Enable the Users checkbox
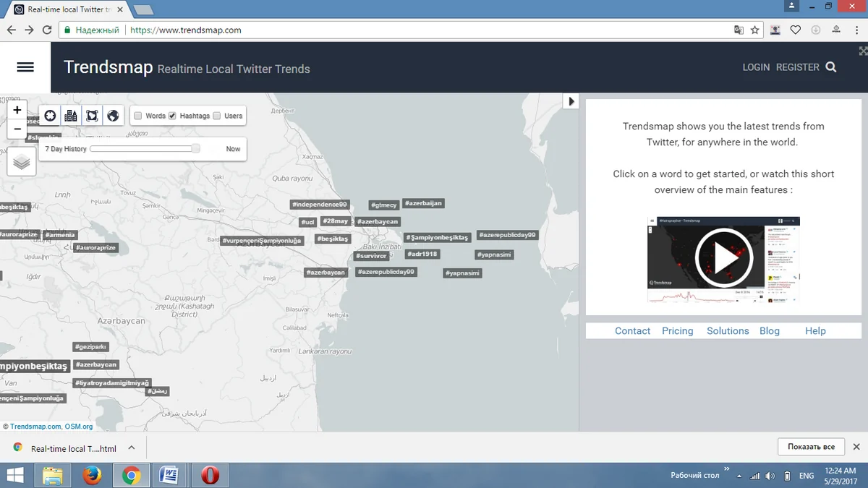 tap(217, 116)
